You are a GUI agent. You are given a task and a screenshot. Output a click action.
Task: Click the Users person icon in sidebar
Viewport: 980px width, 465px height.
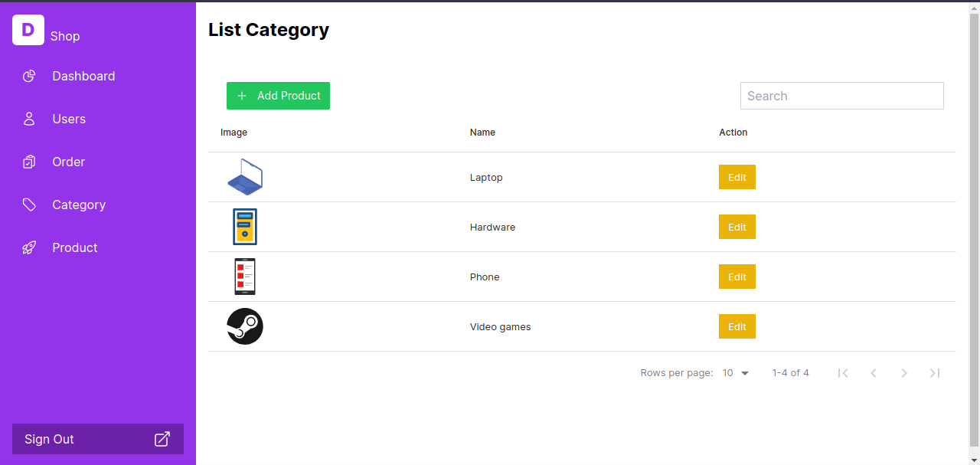click(29, 119)
